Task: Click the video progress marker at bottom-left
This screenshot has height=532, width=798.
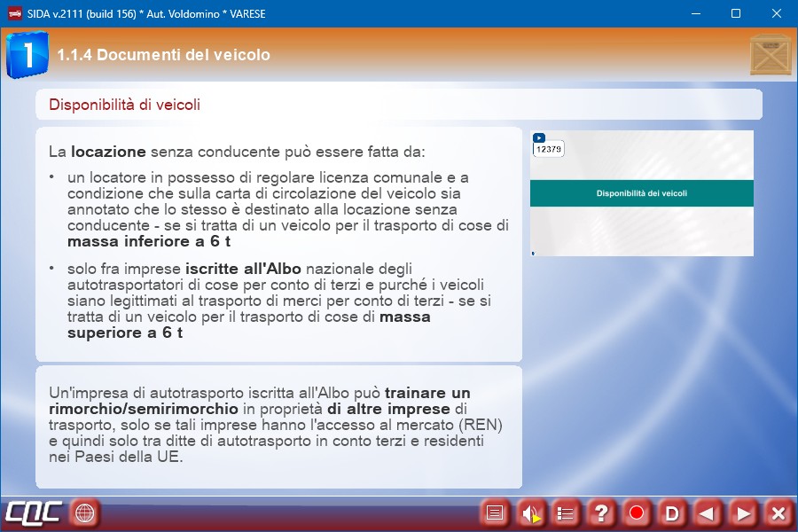Action: (x=533, y=254)
